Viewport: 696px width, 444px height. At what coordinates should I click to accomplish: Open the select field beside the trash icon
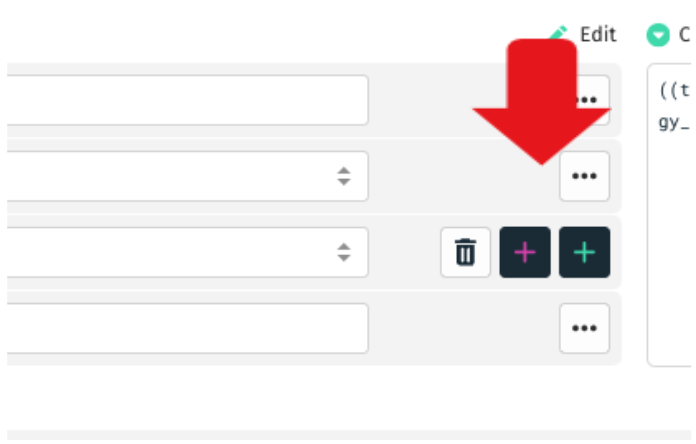click(188, 252)
